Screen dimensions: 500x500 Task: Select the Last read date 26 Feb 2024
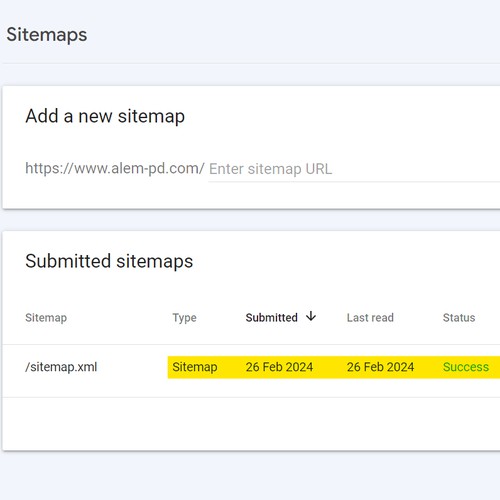pos(380,367)
